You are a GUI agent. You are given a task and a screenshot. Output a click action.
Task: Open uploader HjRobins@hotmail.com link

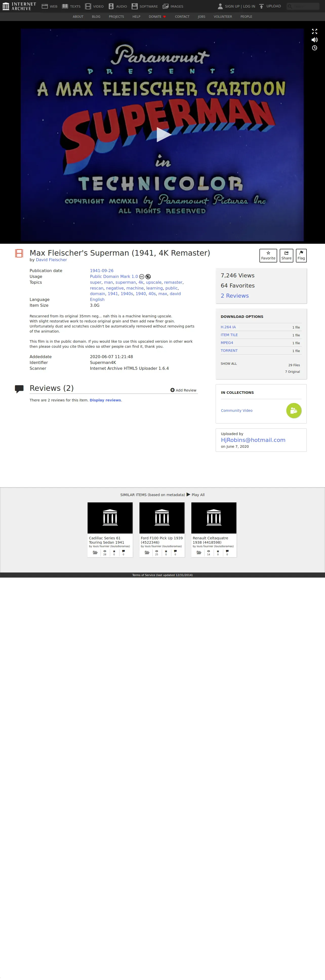click(x=253, y=440)
